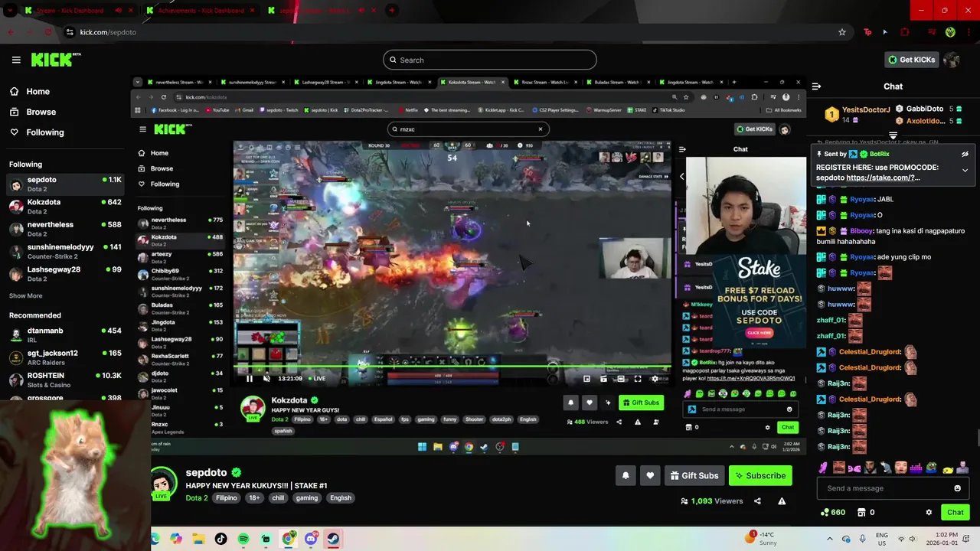Open recommended channel dtanmanb
Image resolution: width=980 pixels, height=551 pixels.
[x=66, y=334]
